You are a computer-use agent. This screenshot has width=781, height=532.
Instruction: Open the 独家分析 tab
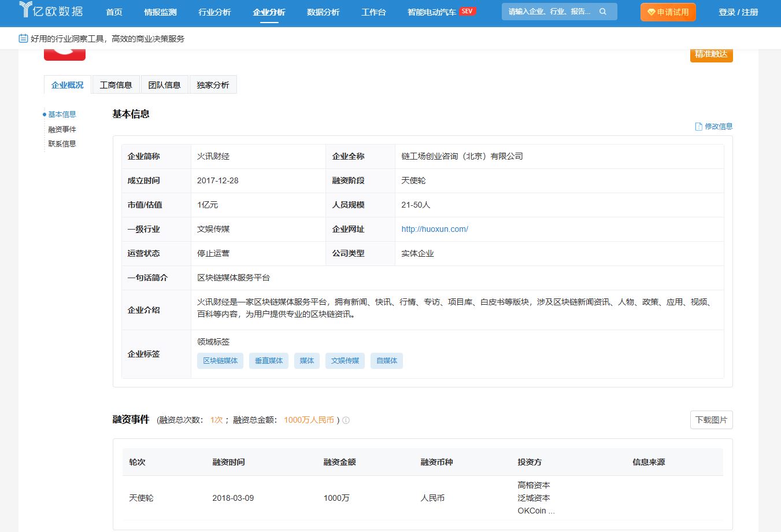[x=213, y=85]
